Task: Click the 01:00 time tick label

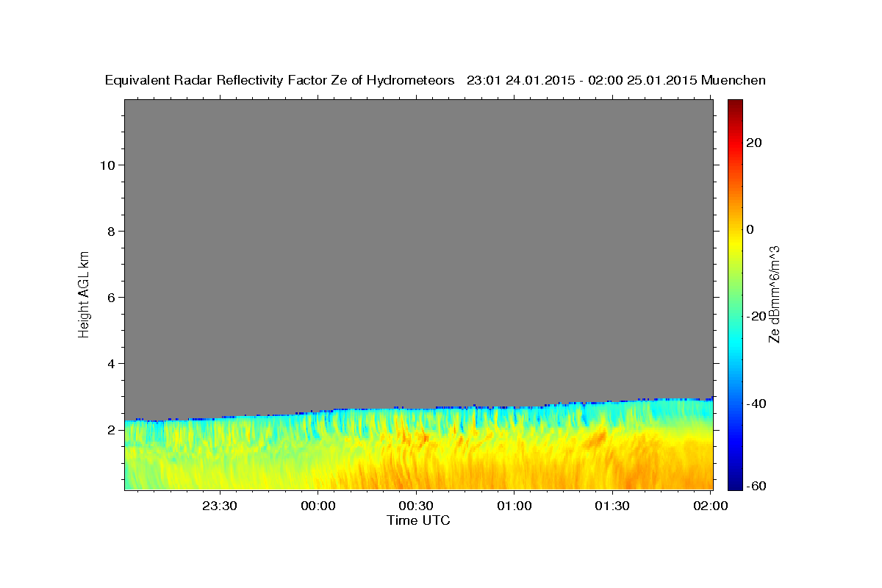Action: [514, 506]
